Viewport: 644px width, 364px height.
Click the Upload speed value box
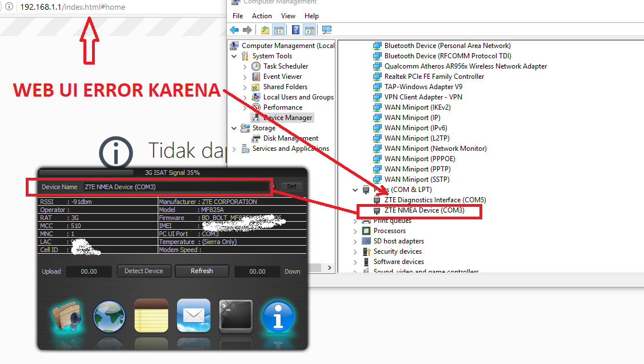click(x=89, y=271)
